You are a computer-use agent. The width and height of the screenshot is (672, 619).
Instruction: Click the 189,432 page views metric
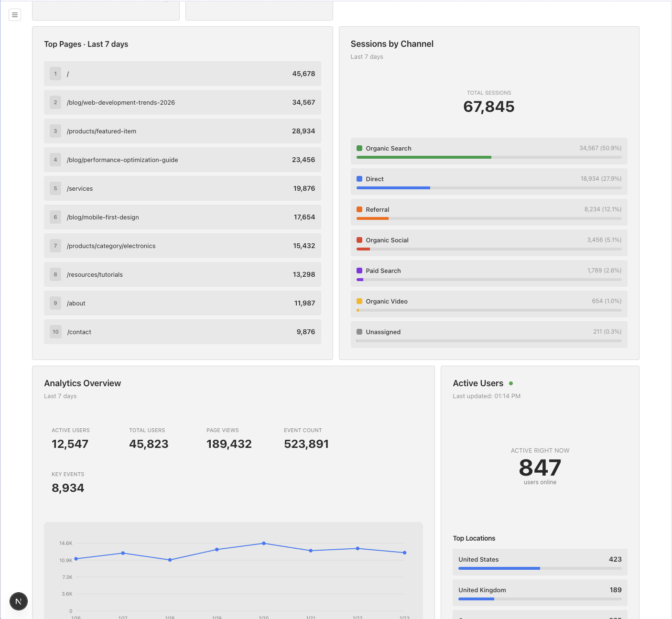(229, 444)
